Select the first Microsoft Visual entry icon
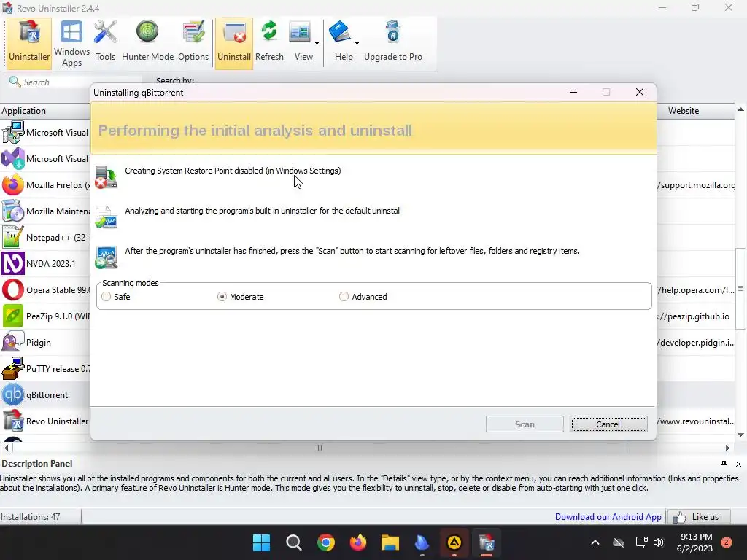This screenshot has height=560, width=747. [x=13, y=133]
